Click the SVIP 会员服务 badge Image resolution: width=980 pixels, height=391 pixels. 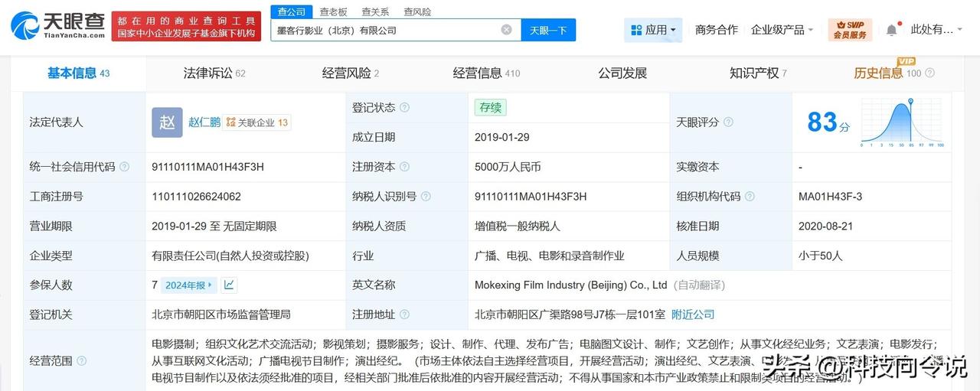850,30
